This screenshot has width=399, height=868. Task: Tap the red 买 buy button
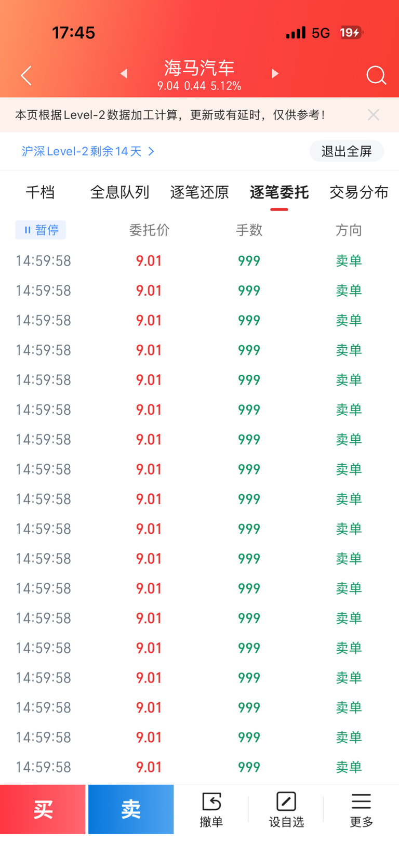[x=43, y=809]
